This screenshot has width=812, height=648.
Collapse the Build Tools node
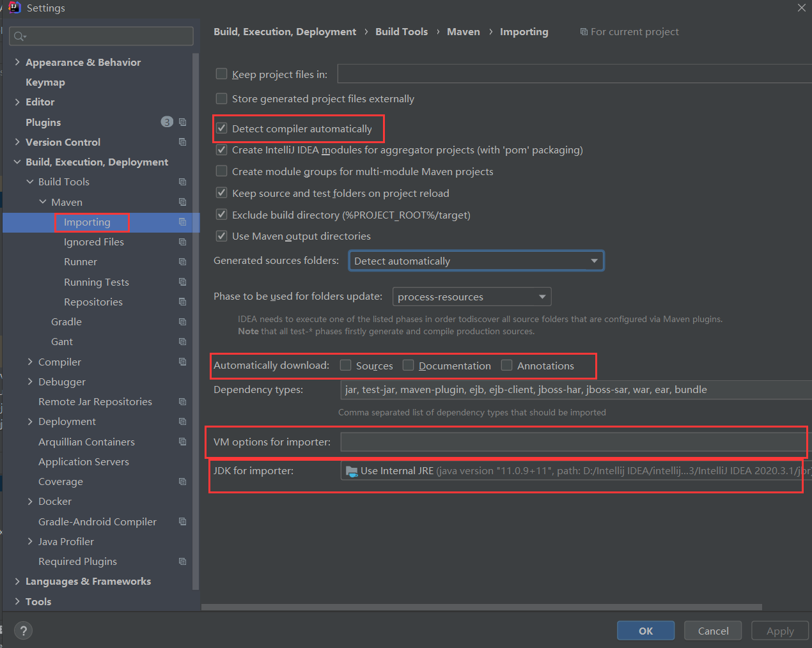[x=30, y=182]
